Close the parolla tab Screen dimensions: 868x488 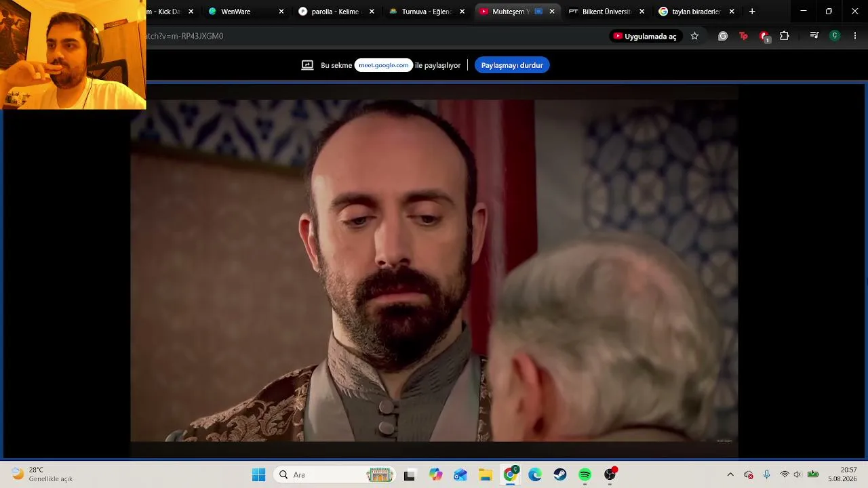point(372,12)
